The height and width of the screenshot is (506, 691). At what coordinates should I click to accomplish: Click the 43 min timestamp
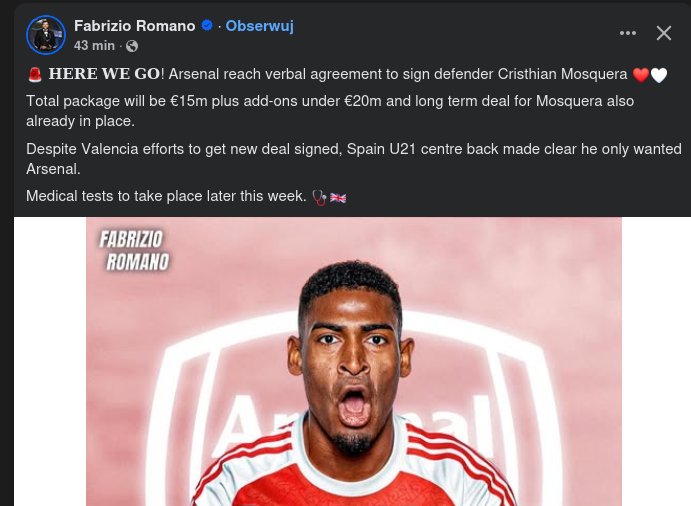pyautogui.click(x=94, y=46)
